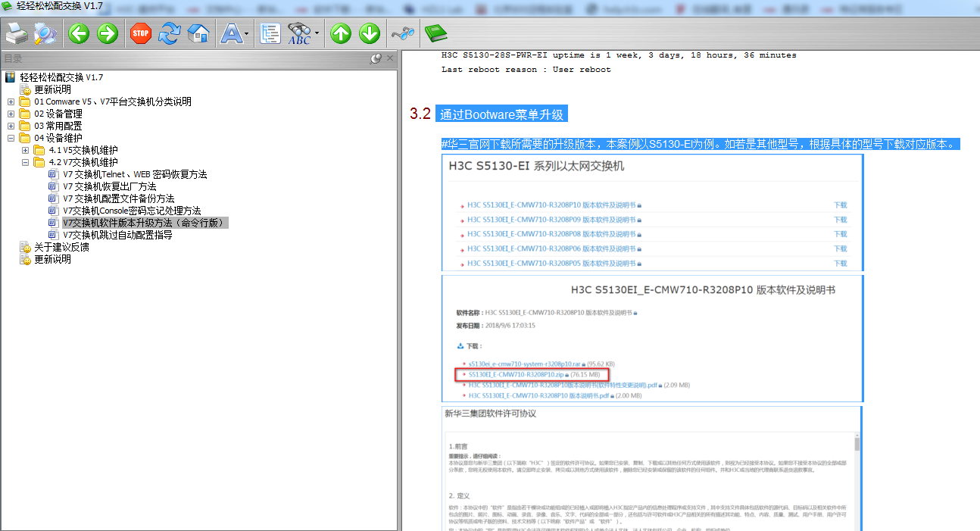
Task: Go forward with green right arrow
Action: [108, 33]
